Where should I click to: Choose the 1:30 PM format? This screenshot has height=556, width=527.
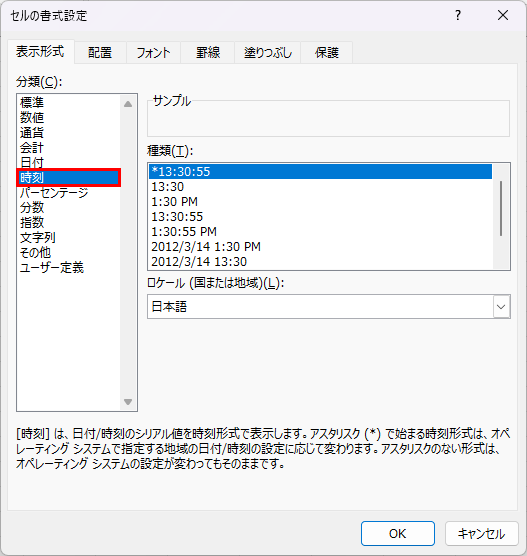[x=321, y=202]
